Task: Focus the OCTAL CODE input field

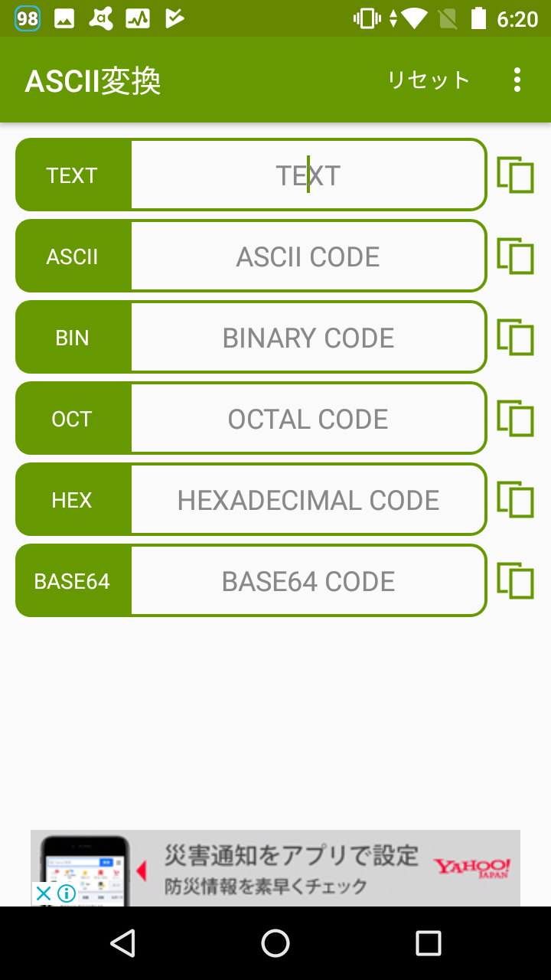Action: 308,418
